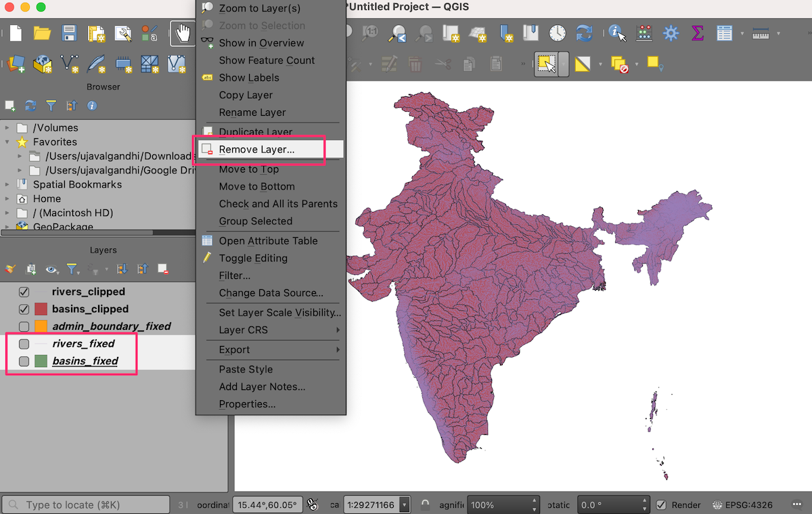Open the Temporal Controller clock icon
812x514 pixels.
coord(557,33)
